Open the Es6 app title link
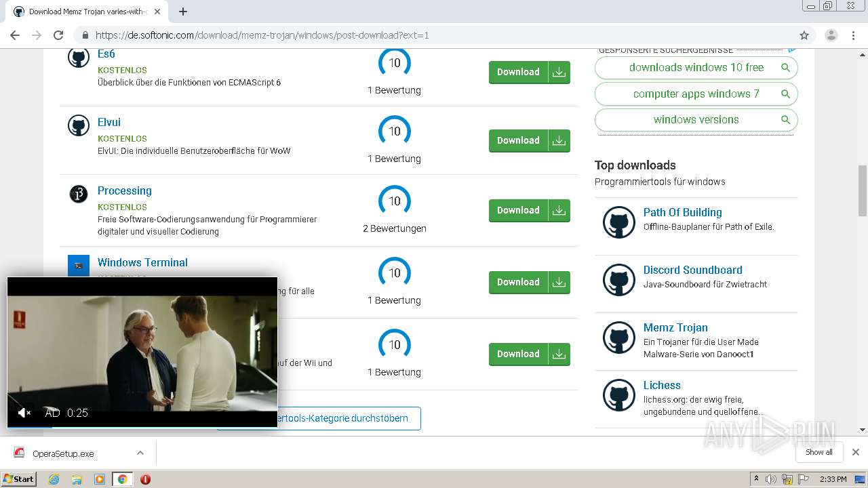868x488 pixels. [x=106, y=54]
